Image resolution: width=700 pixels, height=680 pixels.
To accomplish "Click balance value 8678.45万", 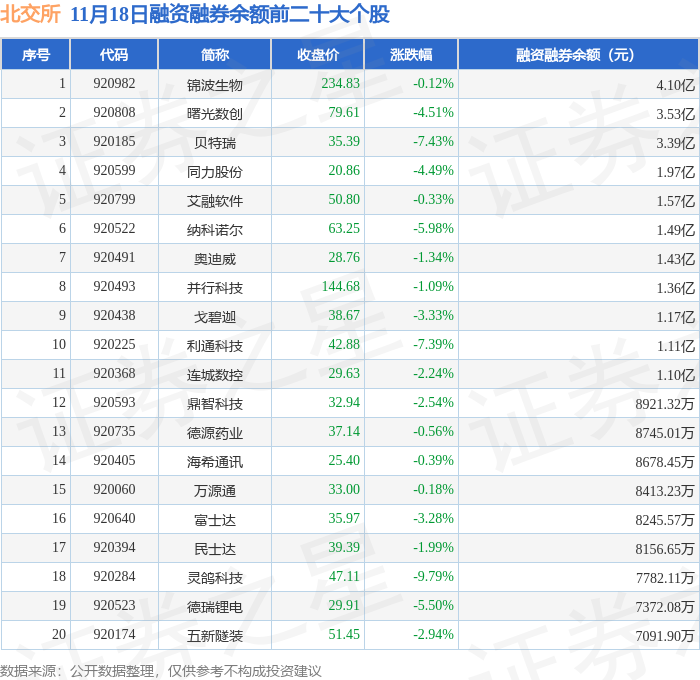I will pyautogui.click(x=665, y=462).
